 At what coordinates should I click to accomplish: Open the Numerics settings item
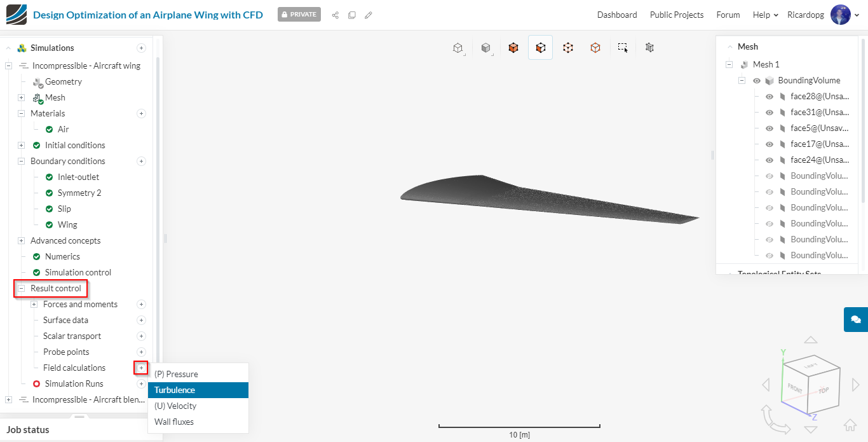click(x=62, y=256)
